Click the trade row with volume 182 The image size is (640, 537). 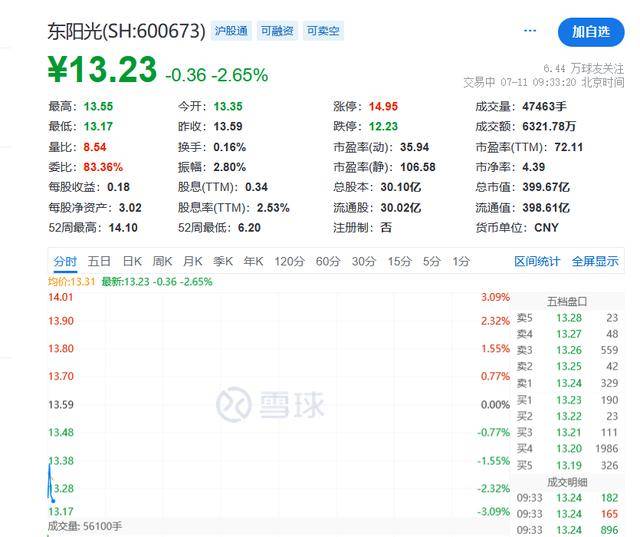click(567, 498)
